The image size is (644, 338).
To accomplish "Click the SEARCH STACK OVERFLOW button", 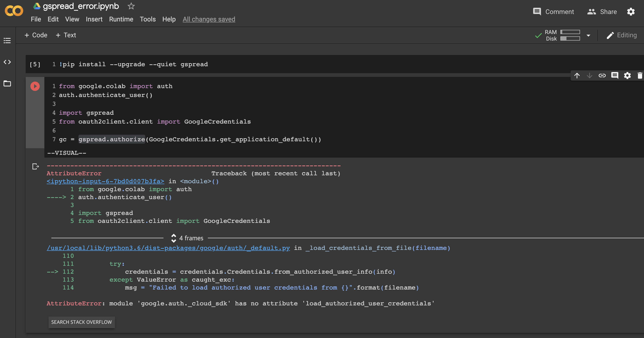I will [81, 322].
